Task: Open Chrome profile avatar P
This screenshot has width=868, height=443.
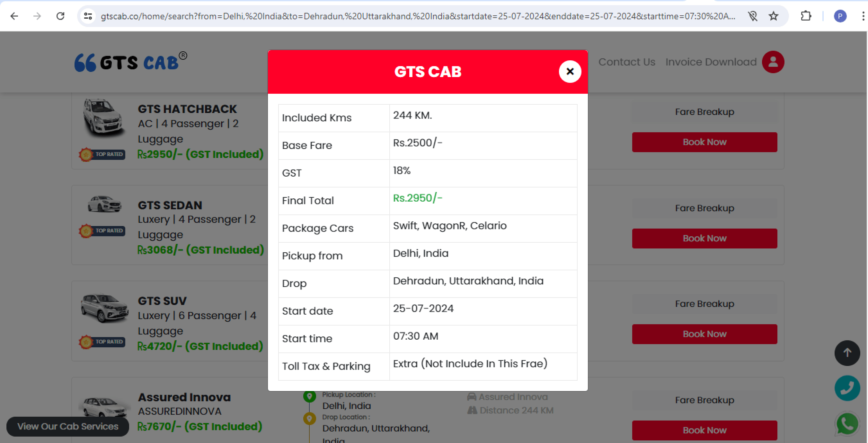Action: click(x=840, y=16)
